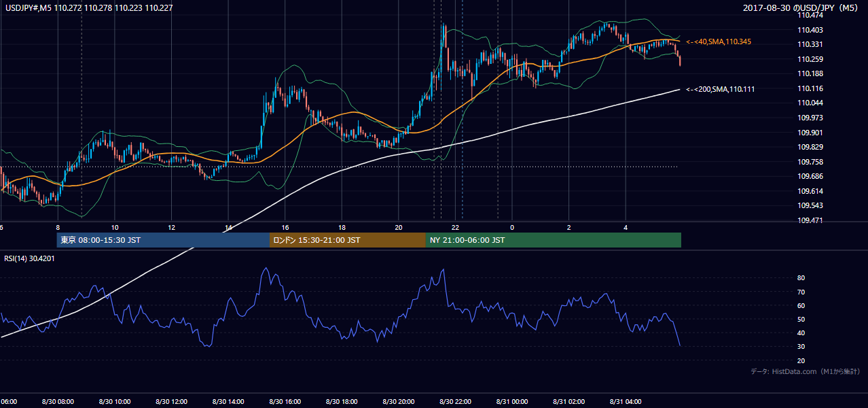The image size is (868, 408).
Task: Click hour tick 16 under the price chart
Action: (285, 227)
